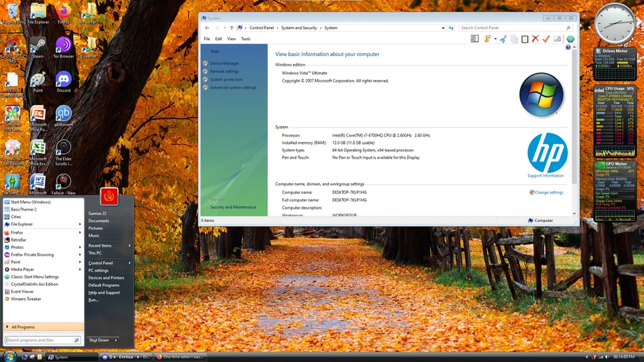Open the recent locations dropdown arrow
644x362 pixels.
pos(225,28)
